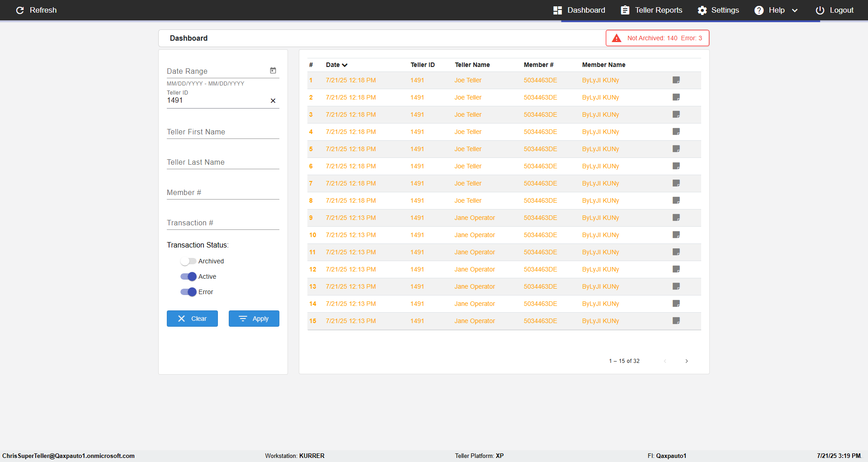Open note icon for row 9
Screen dimensions: 868x462
(676, 218)
